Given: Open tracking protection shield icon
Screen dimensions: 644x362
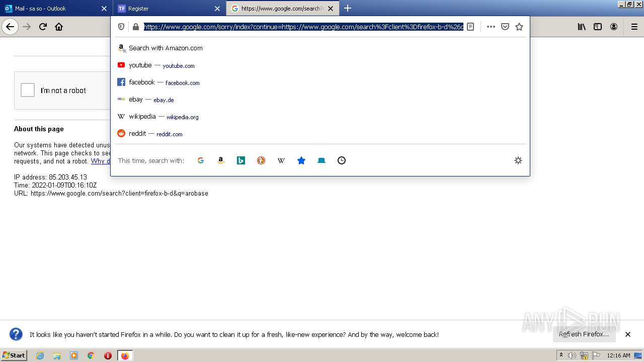Looking at the screenshot, I should click(121, 27).
